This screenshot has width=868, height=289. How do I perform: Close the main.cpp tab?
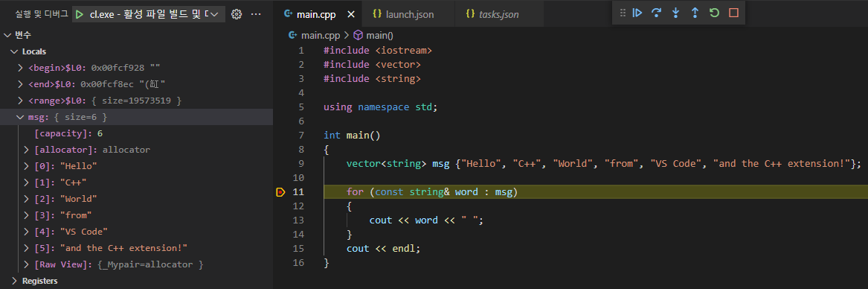coord(350,14)
